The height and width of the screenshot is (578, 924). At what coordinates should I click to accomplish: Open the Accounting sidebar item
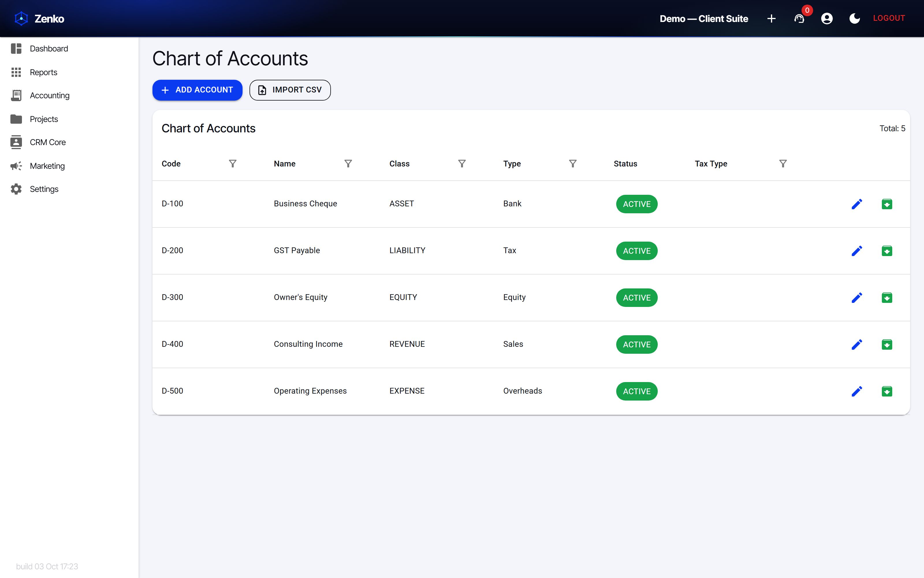click(x=69, y=96)
